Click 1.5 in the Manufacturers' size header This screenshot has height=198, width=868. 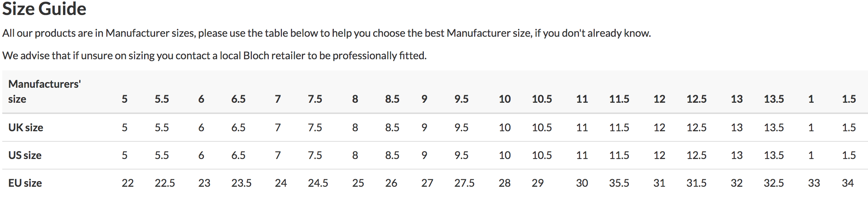(x=849, y=99)
